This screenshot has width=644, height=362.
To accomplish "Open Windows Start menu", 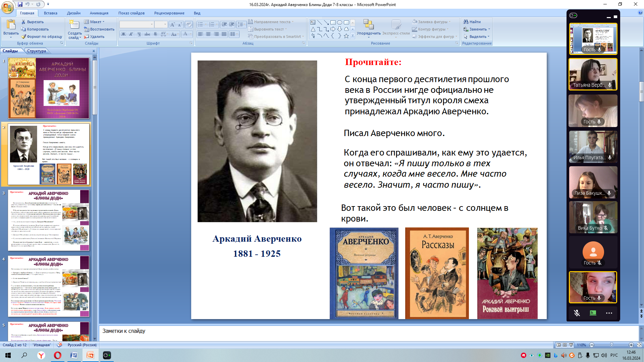I will click(8, 355).
